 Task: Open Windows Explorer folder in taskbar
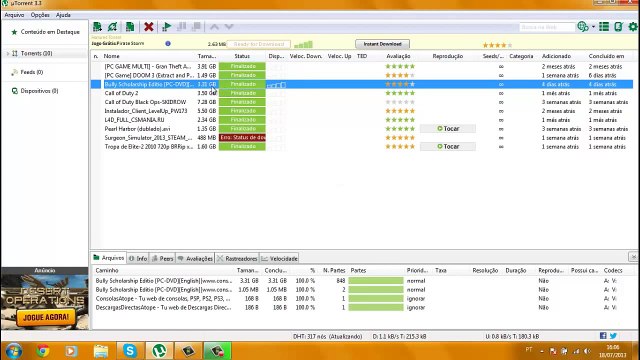100,351
